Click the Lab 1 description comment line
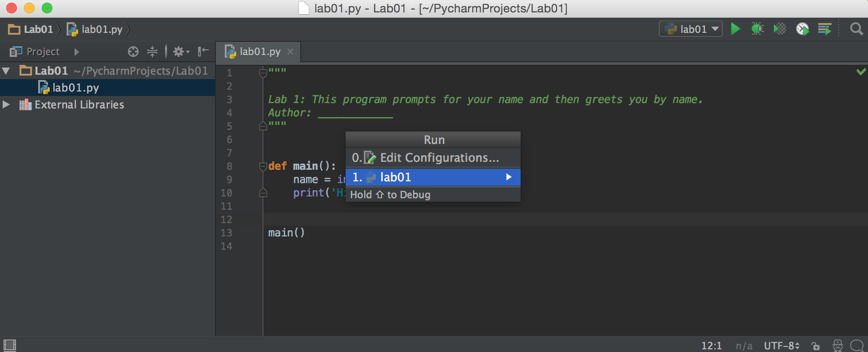Image resolution: width=868 pixels, height=352 pixels. coord(486,100)
